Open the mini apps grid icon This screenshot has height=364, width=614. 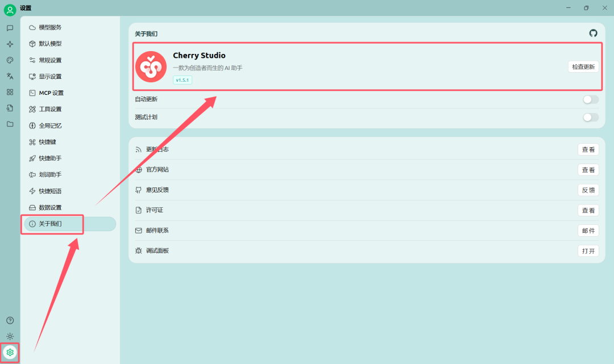(10, 92)
